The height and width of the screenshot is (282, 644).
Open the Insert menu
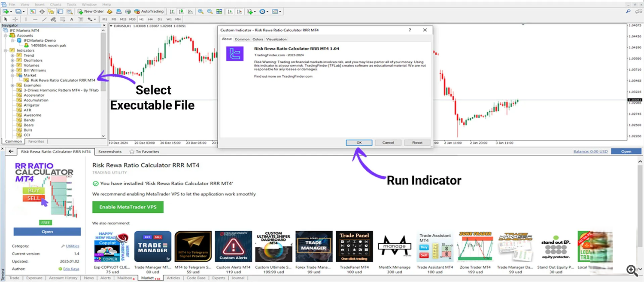(39, 4)
